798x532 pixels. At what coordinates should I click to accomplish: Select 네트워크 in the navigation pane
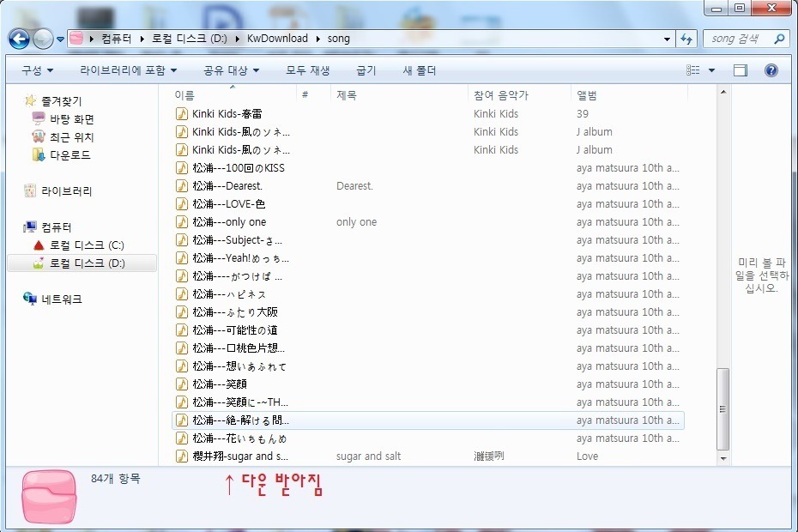61,299
